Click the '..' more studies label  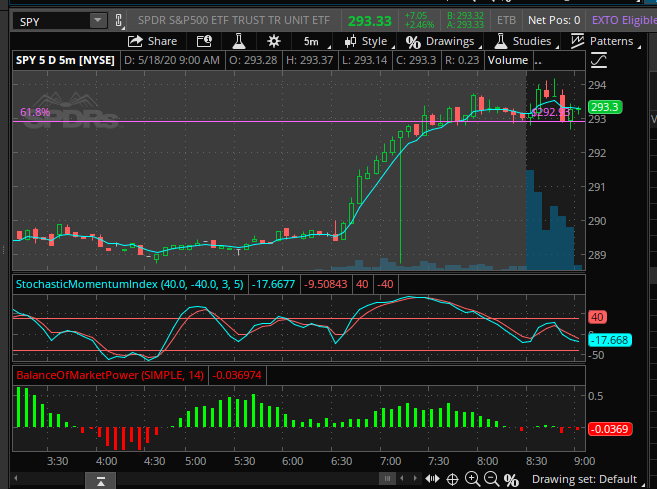[538, 60]
